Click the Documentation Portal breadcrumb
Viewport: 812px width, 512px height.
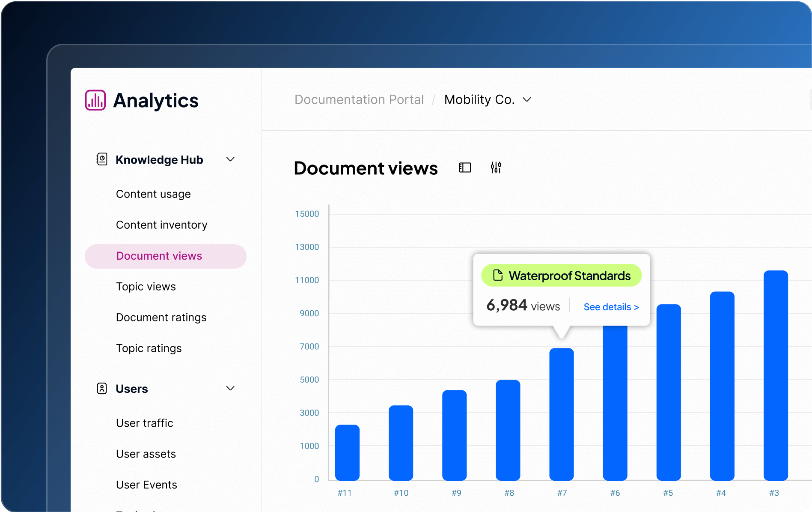[x=359, y=99]
